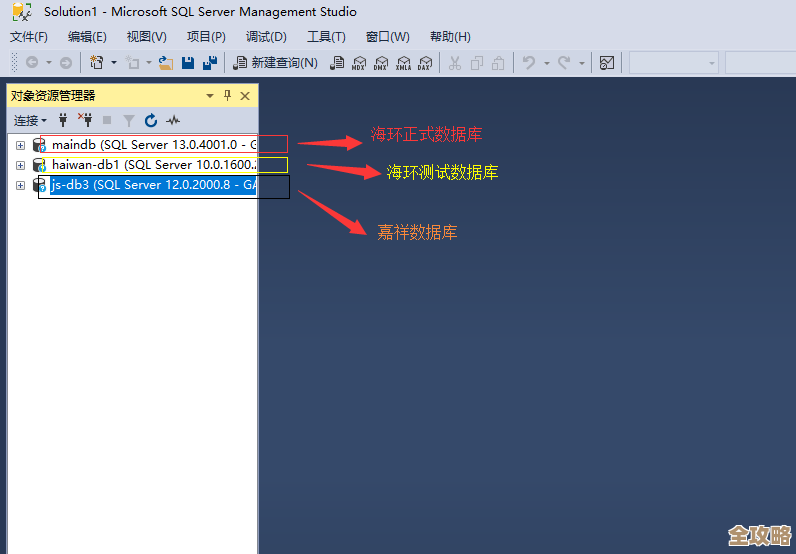Viewport: 796px width, 554px height.
Task: Select haiwan-db1 (SQL Server 10.0.1600) server
Action: point(154,165)
